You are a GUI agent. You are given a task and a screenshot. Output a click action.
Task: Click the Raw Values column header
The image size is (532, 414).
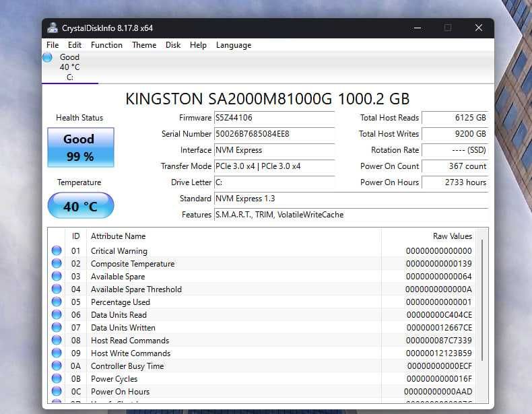tap(428, 236)
